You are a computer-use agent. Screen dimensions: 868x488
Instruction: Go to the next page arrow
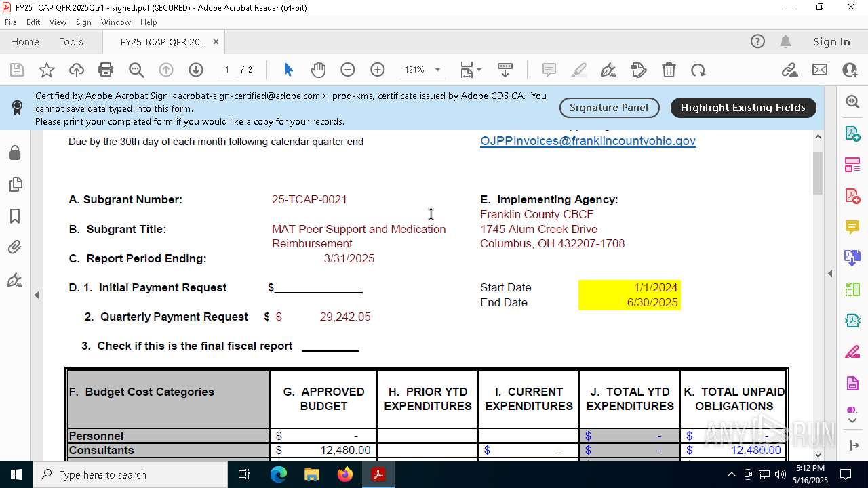coord(196,70)
